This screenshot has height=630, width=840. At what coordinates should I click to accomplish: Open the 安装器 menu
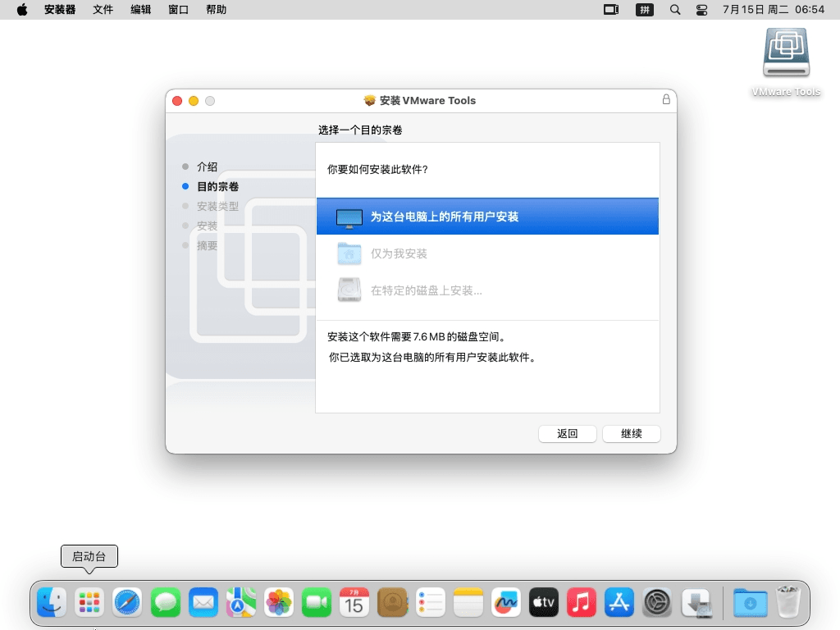click(x=60, y=10)
